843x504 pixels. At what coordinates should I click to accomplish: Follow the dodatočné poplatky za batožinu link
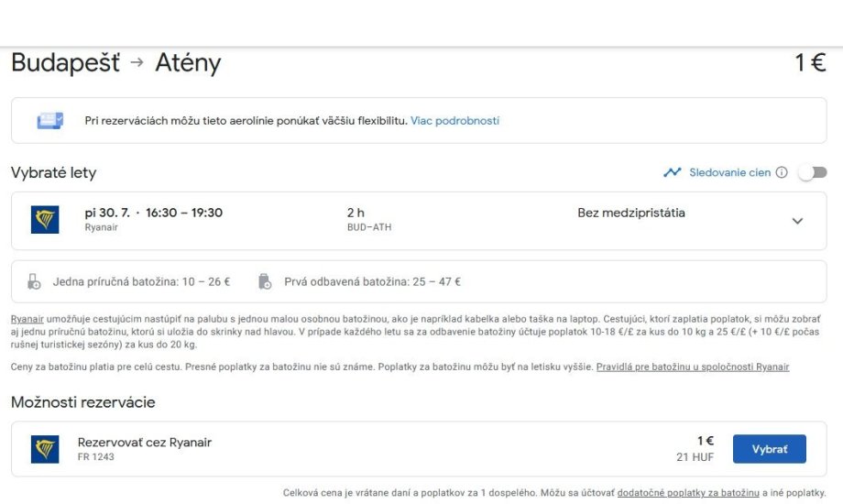pyautogui.click(x=687, y=492)
